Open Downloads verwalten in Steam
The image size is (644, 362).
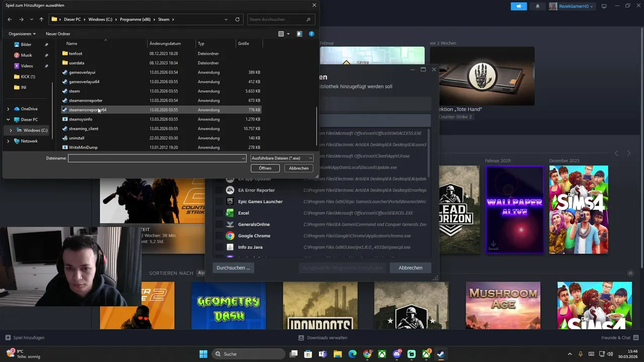[x=323, y=338]
